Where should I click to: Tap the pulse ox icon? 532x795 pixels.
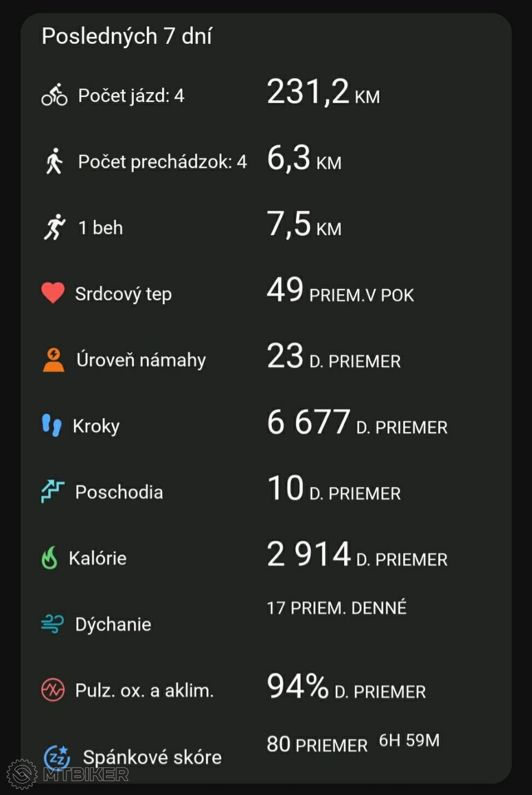(53, 690)
